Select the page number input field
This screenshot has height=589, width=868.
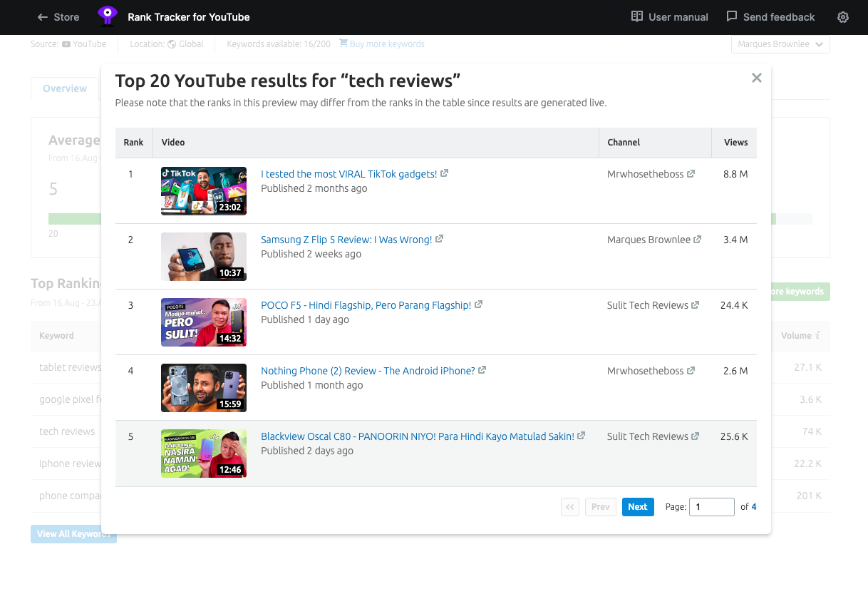pyautogui.click(x=711, y=506)
